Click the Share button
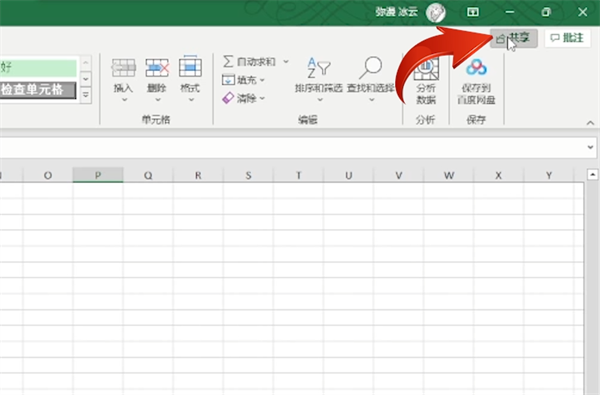The image size is (600, 395). (514, 38)
